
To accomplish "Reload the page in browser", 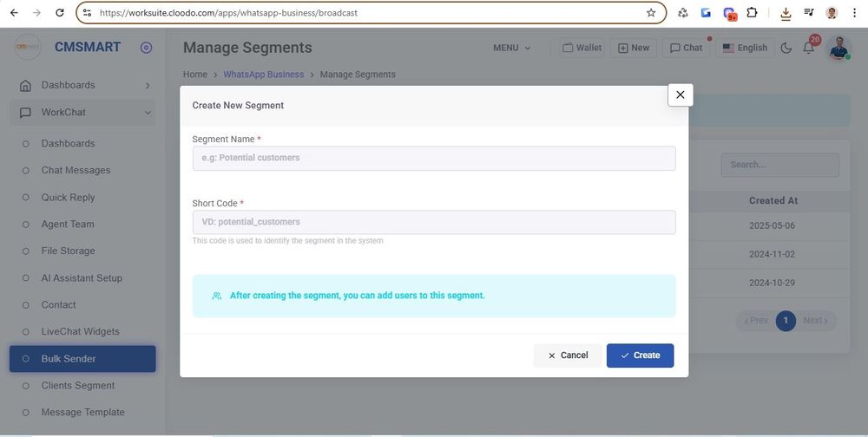I will (x=59, y=13).
